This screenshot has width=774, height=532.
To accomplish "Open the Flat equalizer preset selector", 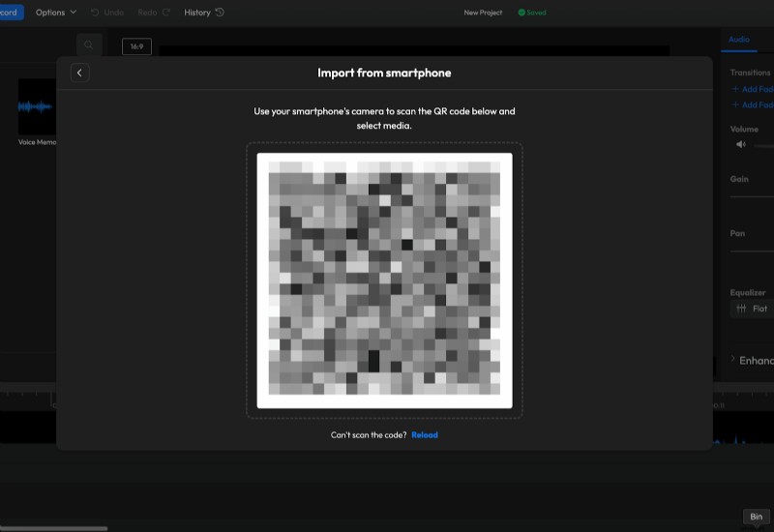I will [752, 309].
